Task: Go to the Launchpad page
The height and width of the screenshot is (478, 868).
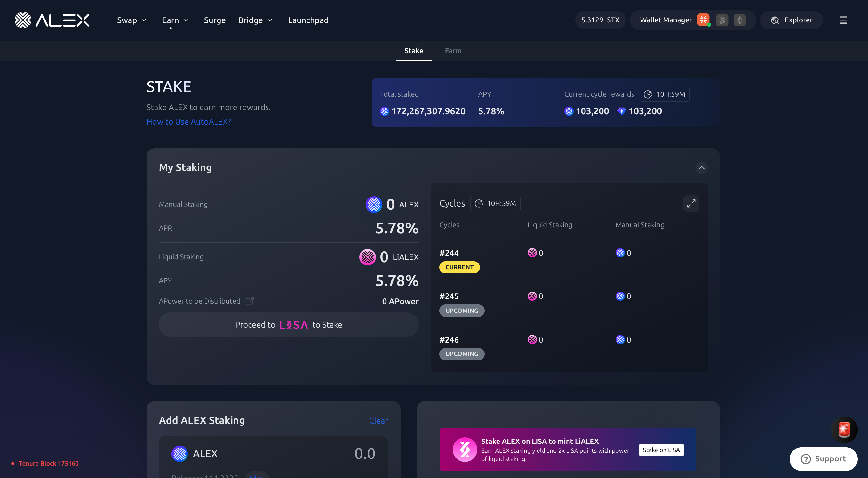Action: [x=308, y=20]
